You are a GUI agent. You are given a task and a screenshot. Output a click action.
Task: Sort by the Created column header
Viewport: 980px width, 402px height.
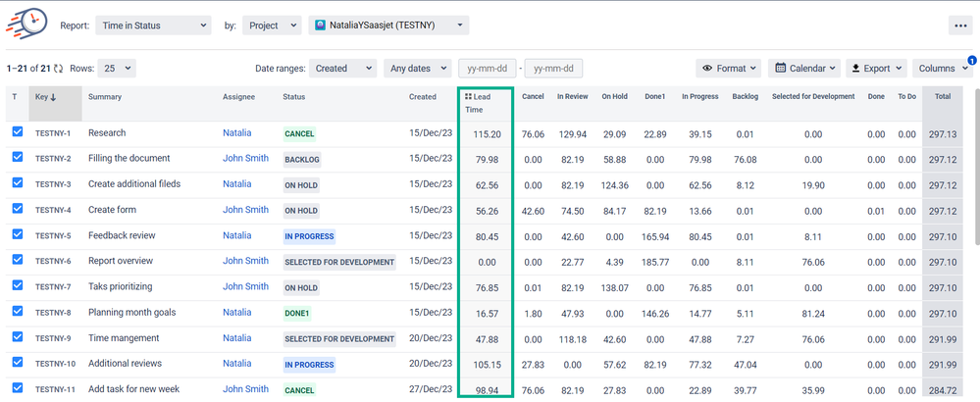coord(423,97)
